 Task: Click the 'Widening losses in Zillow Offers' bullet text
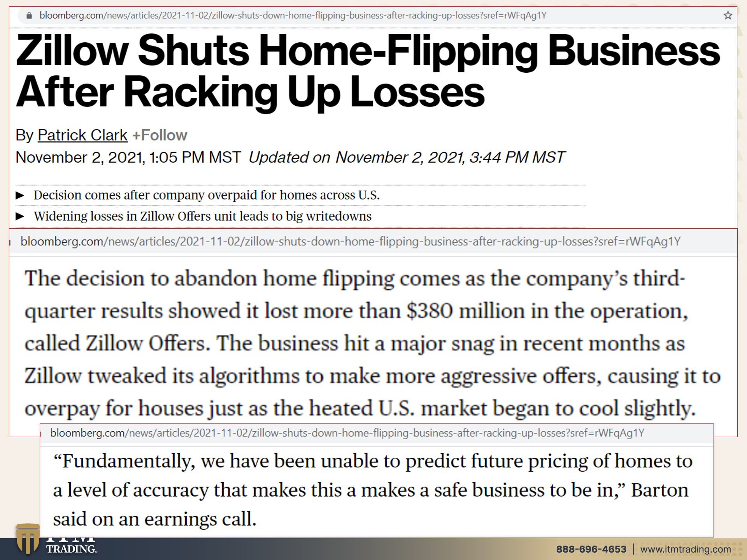(203, 216)
